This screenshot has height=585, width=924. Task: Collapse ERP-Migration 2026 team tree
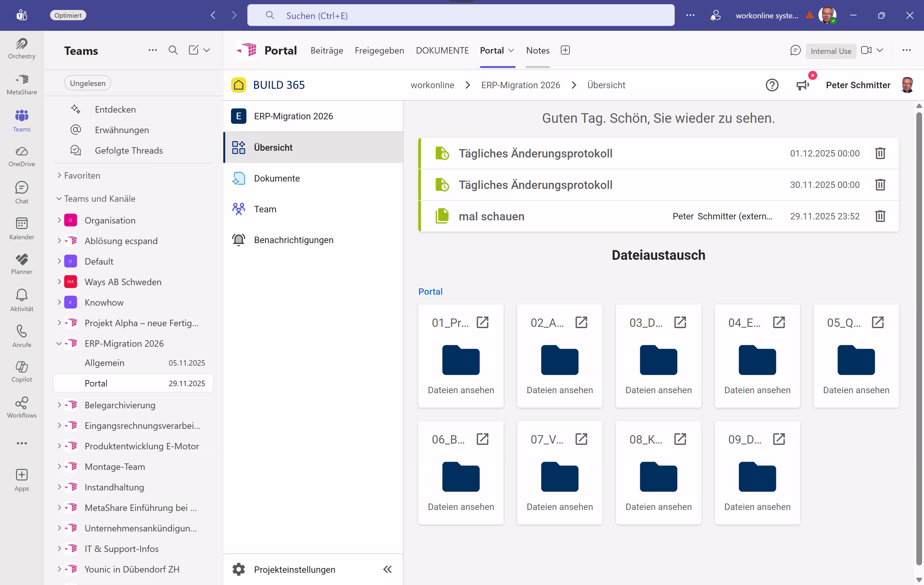point(59,343)
